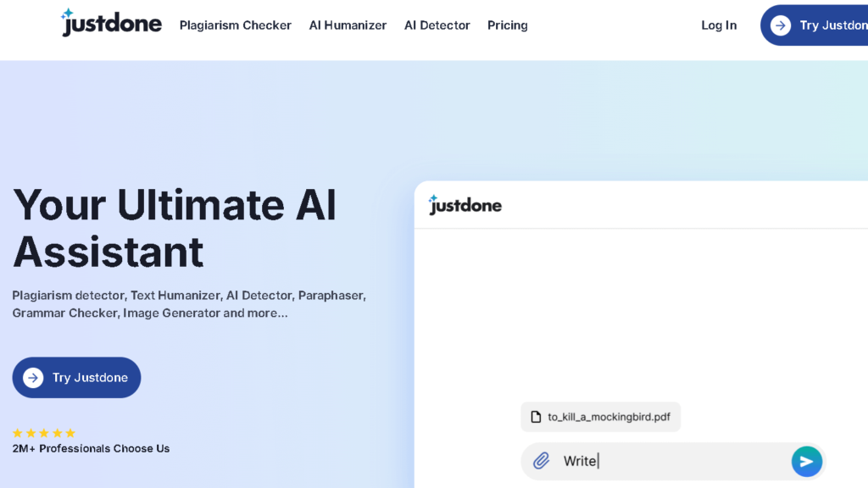Open the Plagiarism Checker page
868x488 pixels.
click(235, 25)
